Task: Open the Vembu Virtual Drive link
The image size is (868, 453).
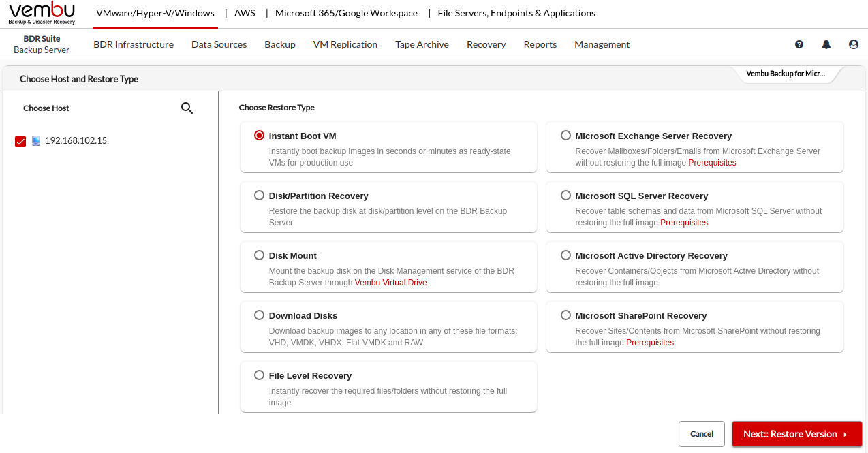Action: click(x=390, y=283)
